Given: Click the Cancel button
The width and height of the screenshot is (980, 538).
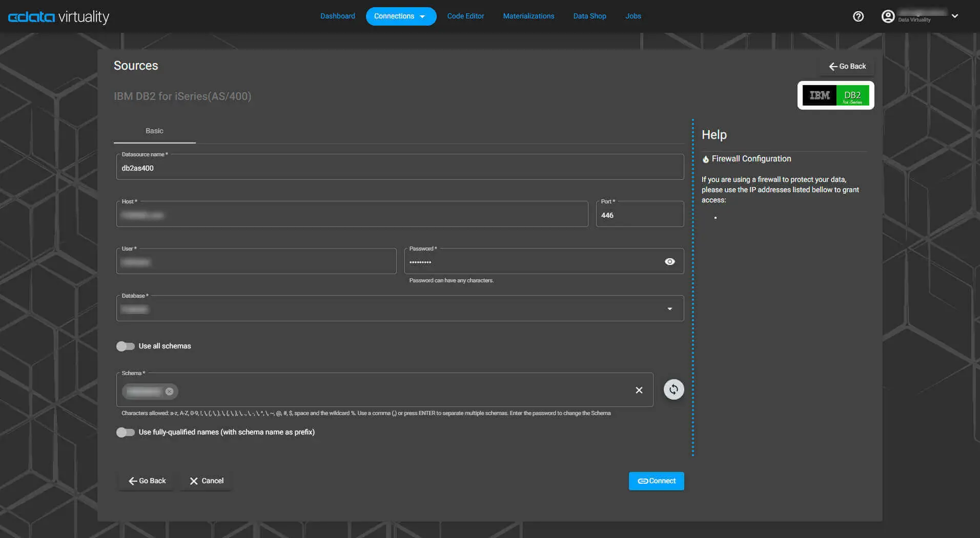Looking at the screenshot, I should (x=206, y=481).
